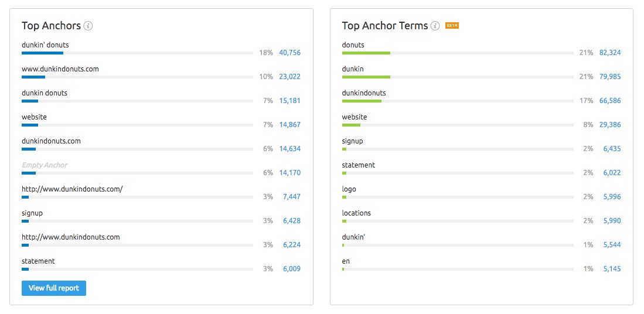Click the http://www.dunkindonuts.com/ anchor text

72,189
